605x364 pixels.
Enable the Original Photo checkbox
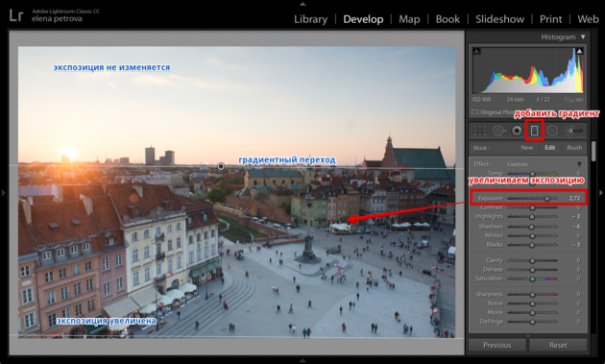pos(475,112)
